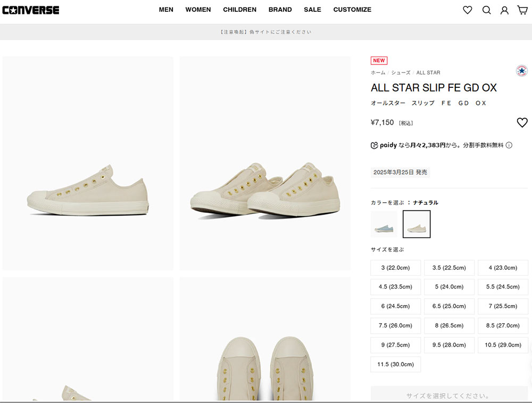Open the CUSTOMIZE menu
This screenshot has width=532, height=403.
coord(352,10)
